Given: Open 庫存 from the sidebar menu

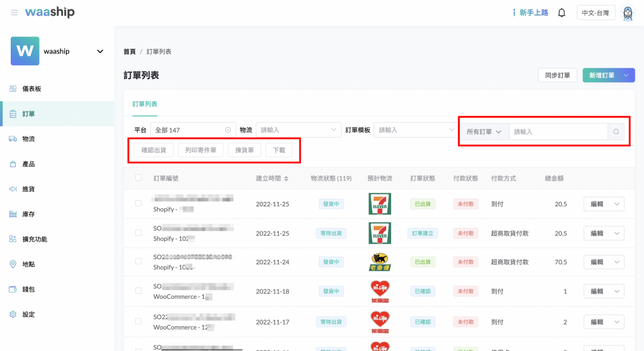Looking at the screenshot, I should pyautogui.click(x=28, y=214).
